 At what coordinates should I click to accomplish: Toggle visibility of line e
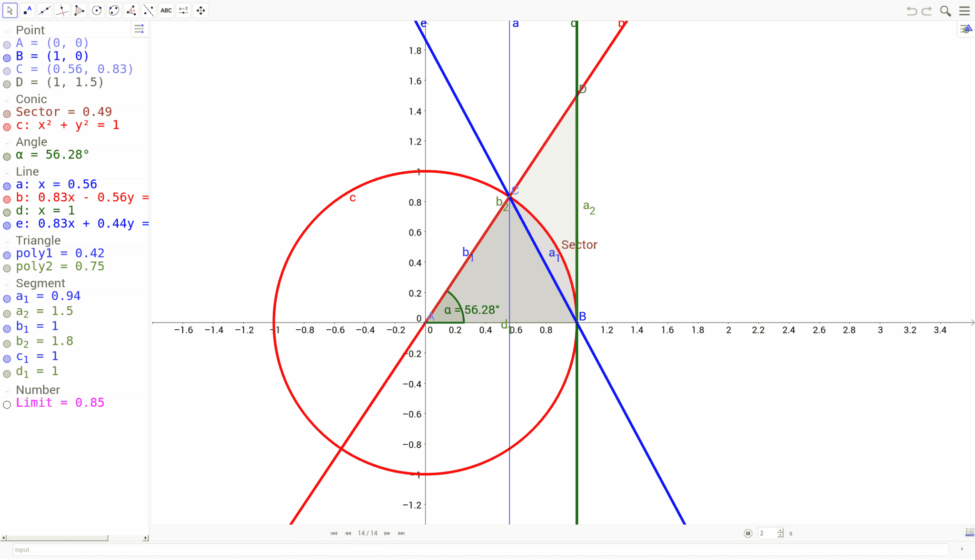(7, 226)
